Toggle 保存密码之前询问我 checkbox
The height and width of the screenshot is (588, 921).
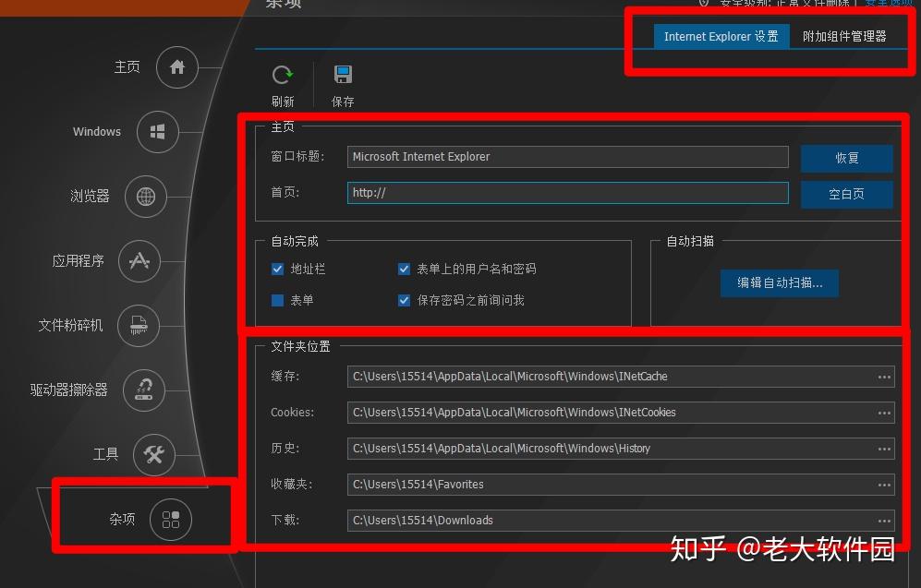404,300
